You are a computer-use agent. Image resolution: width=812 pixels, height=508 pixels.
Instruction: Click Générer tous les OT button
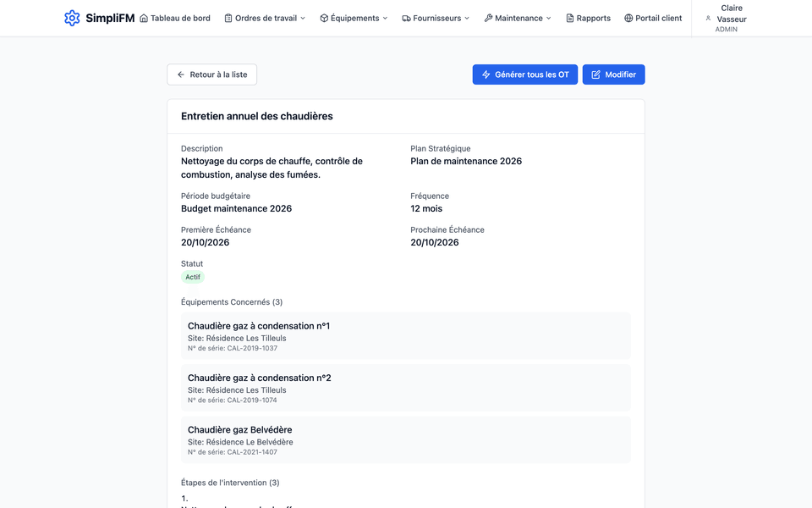pyautogui.click(x=525, y=75)
